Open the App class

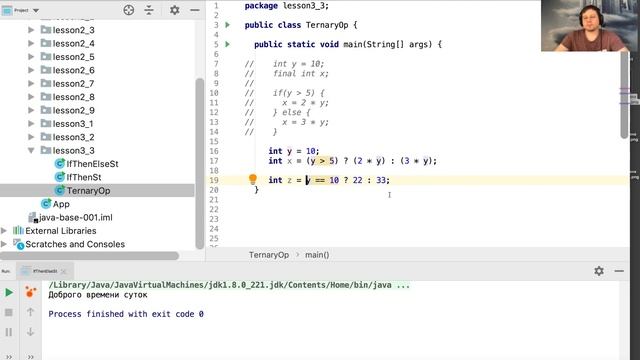tap(61, 204)
